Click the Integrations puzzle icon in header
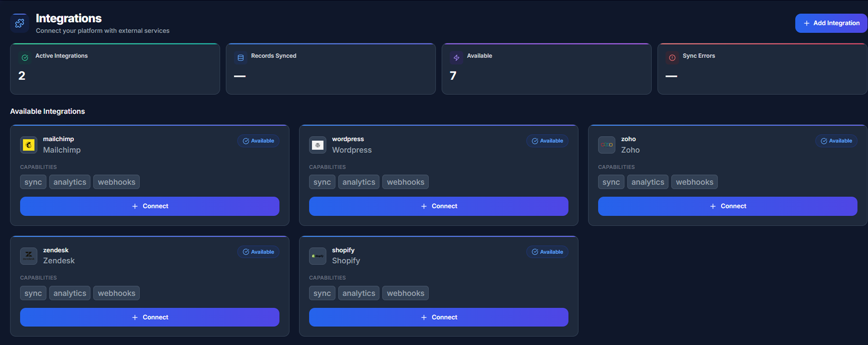 point(20,23)
